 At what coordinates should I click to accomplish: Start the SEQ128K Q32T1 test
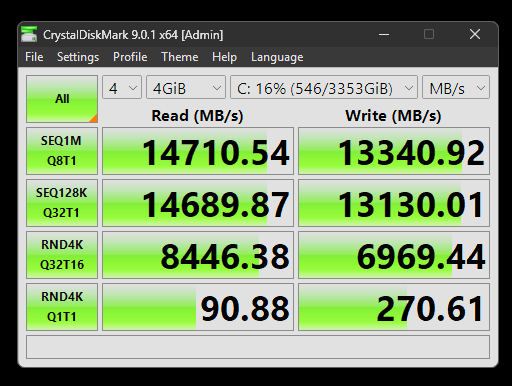click(x=62, y=203)
